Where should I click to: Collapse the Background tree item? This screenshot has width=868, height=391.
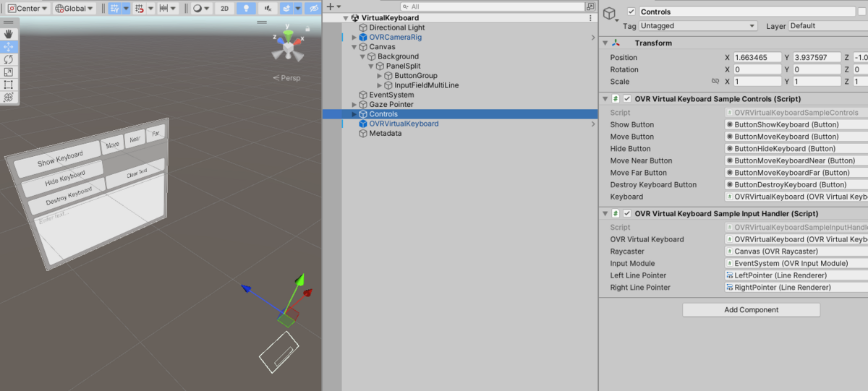[362, 56]
